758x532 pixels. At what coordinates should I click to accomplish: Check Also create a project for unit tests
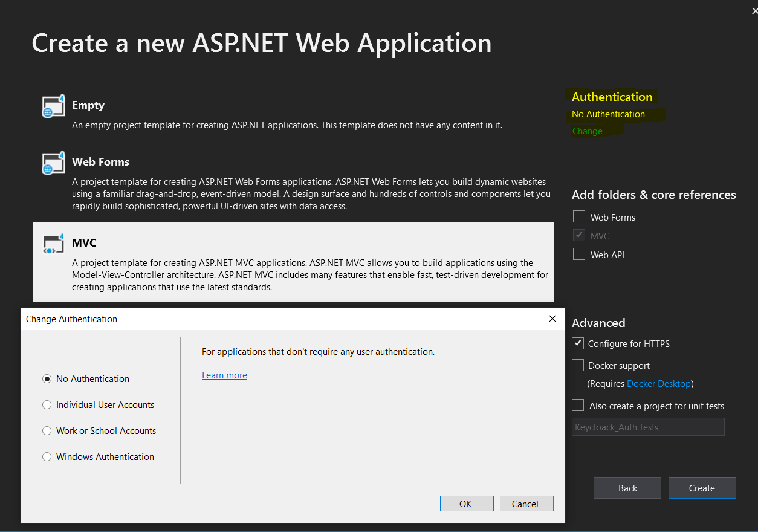(x=578, y=405)
